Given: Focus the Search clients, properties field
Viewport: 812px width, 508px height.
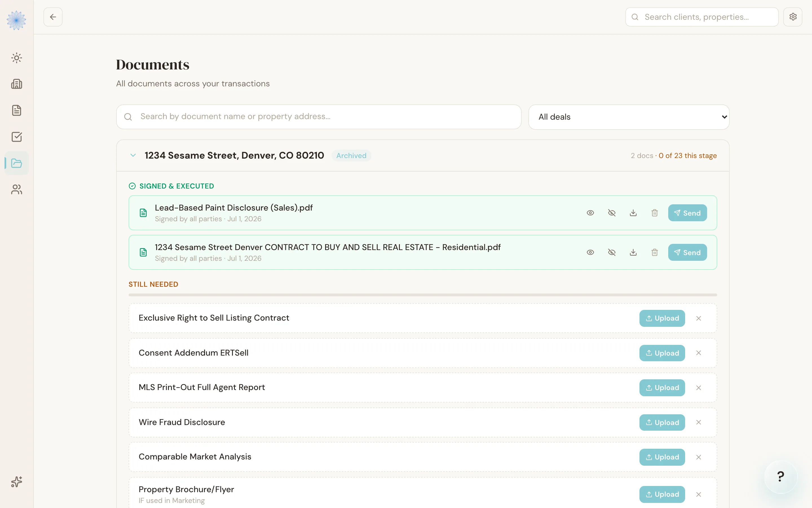Looking at the screenshot, I should tap(701, 17).
